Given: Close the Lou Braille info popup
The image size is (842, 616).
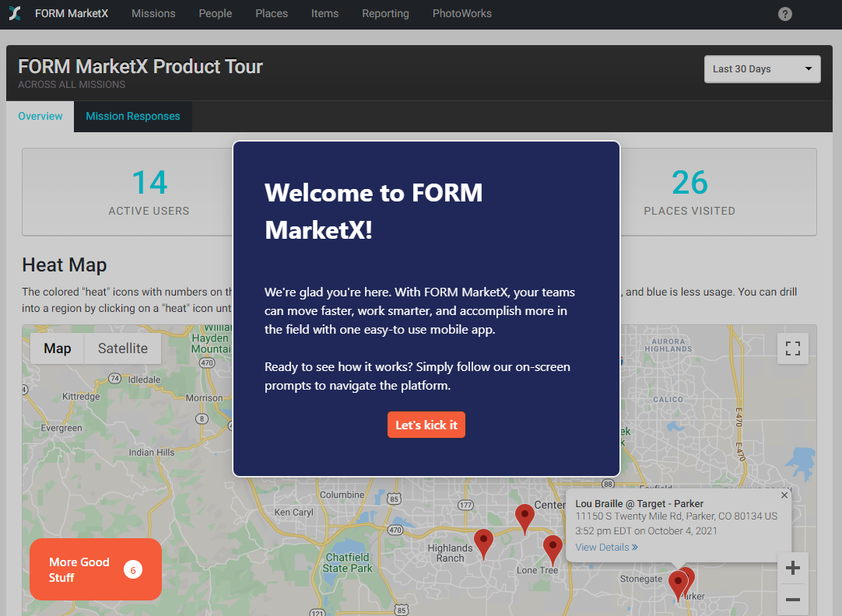Looking at the screenshot, I should pyautogui.click(x=784, y=495).
